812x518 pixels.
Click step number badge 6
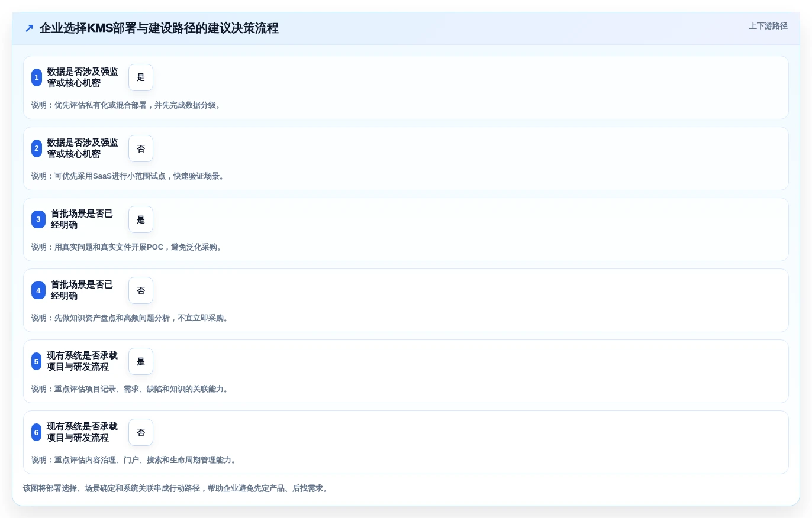[36, 432]
